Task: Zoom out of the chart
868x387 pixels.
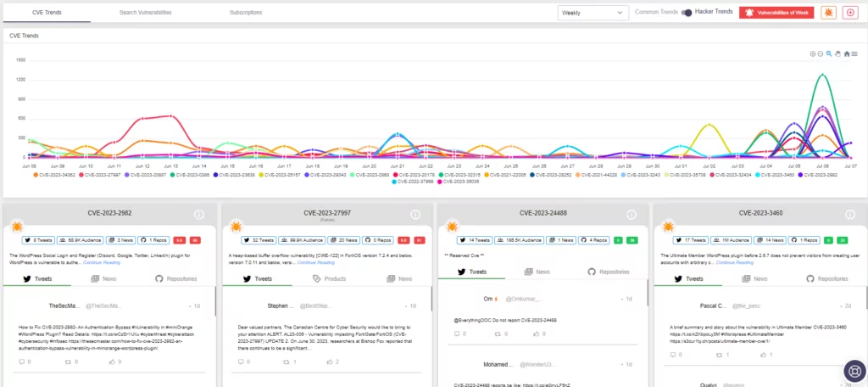Action: [x=821, y=53]
